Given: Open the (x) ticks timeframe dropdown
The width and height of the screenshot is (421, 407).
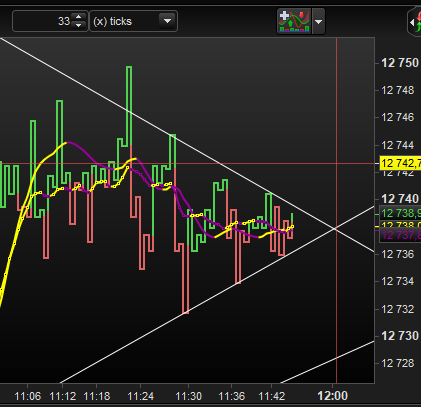Looking at the screenshot, I should [x=133, y=21].
